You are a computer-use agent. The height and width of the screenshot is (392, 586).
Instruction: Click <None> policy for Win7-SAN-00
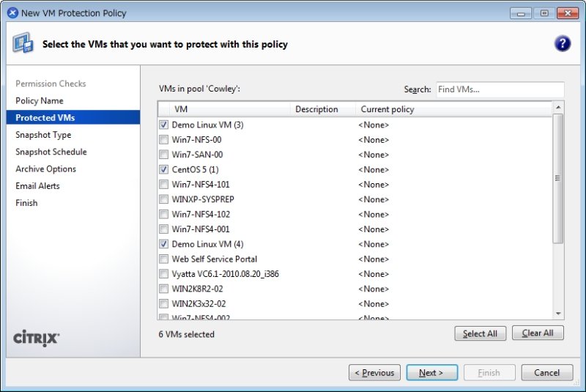coord(374,155)
